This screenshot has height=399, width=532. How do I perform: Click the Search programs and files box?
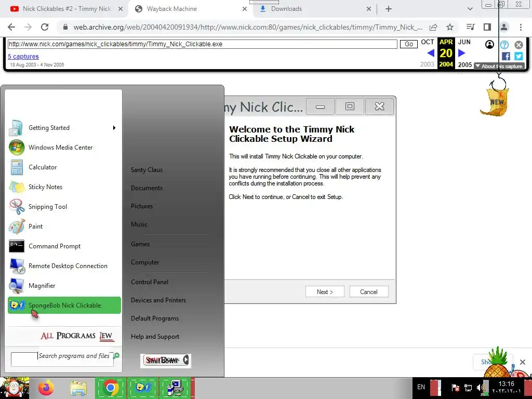62,360
